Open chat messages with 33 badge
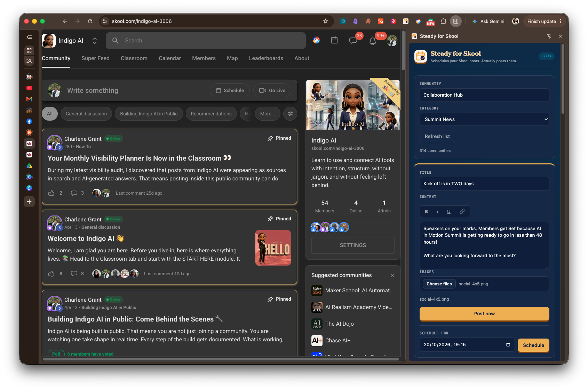The width and height of the screenshot is (588, 390). pyautogui.click(x=353, y=40)
